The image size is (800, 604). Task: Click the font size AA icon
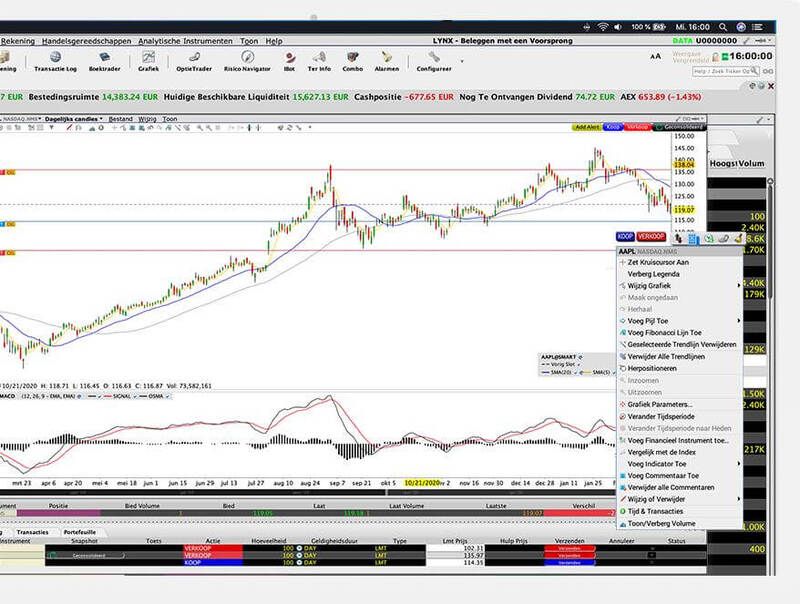coord(656,56)
